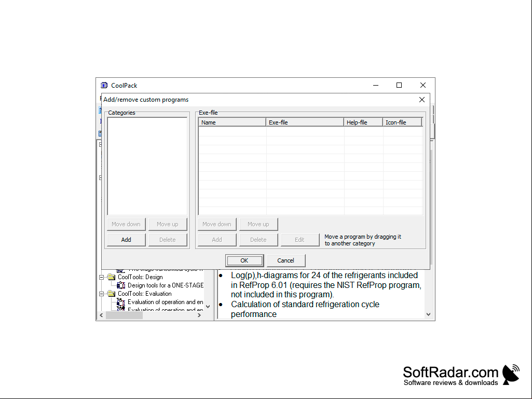Minimize the CoolPack window
The image size is (532, 399).
pos(376,85)
